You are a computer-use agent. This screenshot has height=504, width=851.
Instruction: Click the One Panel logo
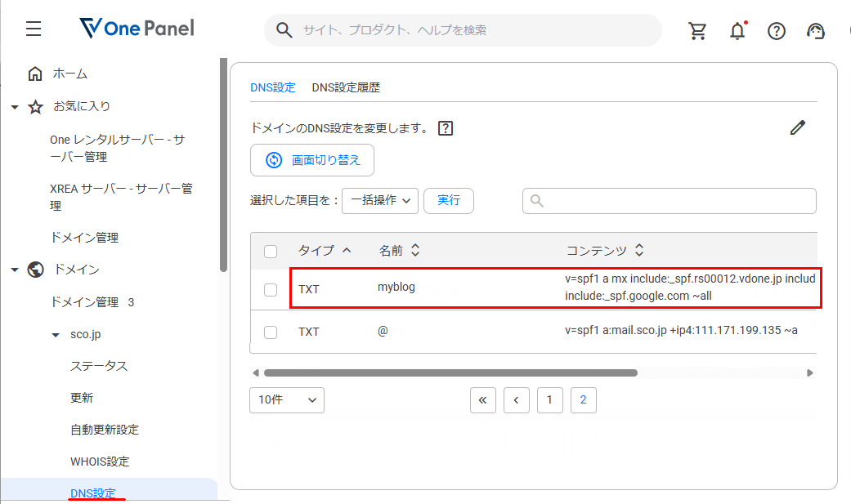(x=137, y=29)
